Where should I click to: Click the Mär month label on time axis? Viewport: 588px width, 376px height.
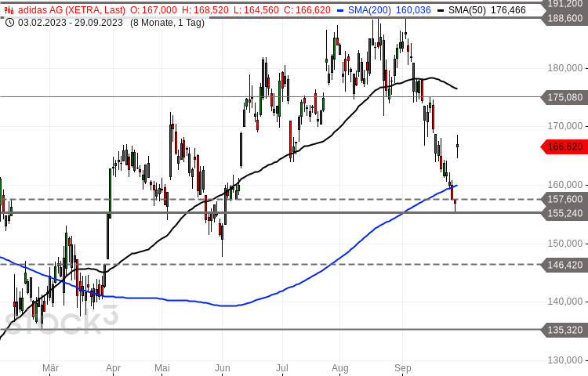point(50,368)
